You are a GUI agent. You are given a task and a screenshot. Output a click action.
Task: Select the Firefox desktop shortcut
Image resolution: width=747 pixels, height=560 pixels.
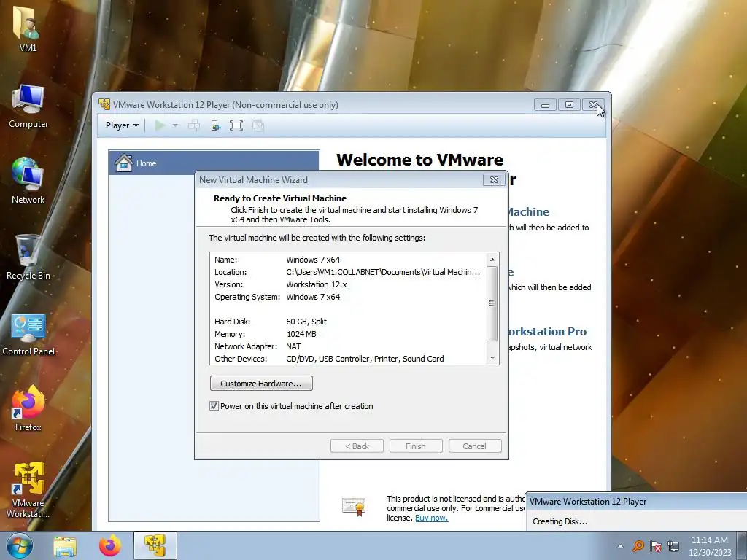coord(28,408)
